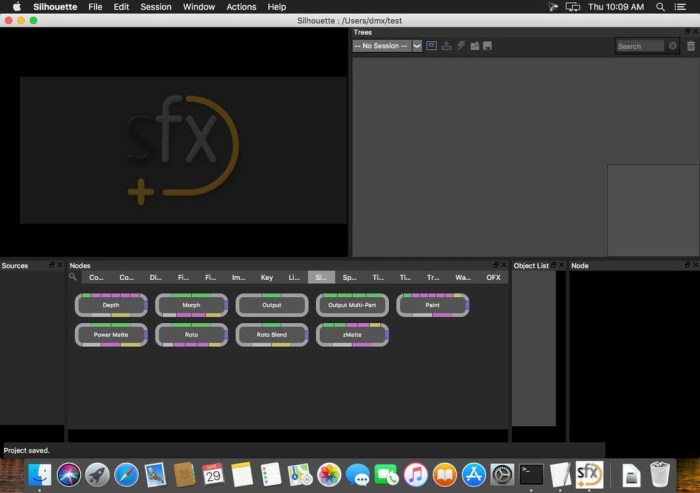This screenshot has height=493, width=700.
Task: Click the Morph node
Action: (191, 305)
